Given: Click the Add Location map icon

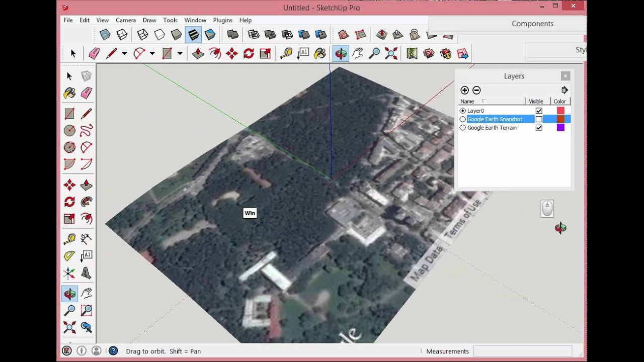Looking at the screenshot, I should click(412, 53).
